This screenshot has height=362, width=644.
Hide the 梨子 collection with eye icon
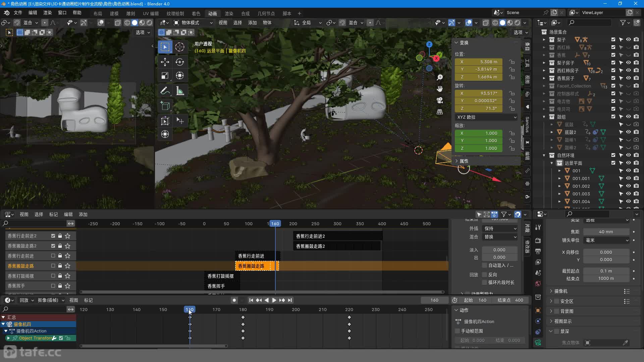(629, 40)
